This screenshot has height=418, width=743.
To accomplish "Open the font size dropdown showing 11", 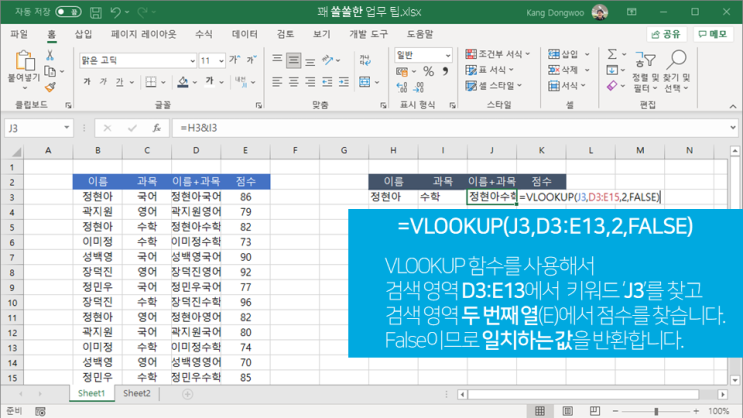I will point(221,61).
